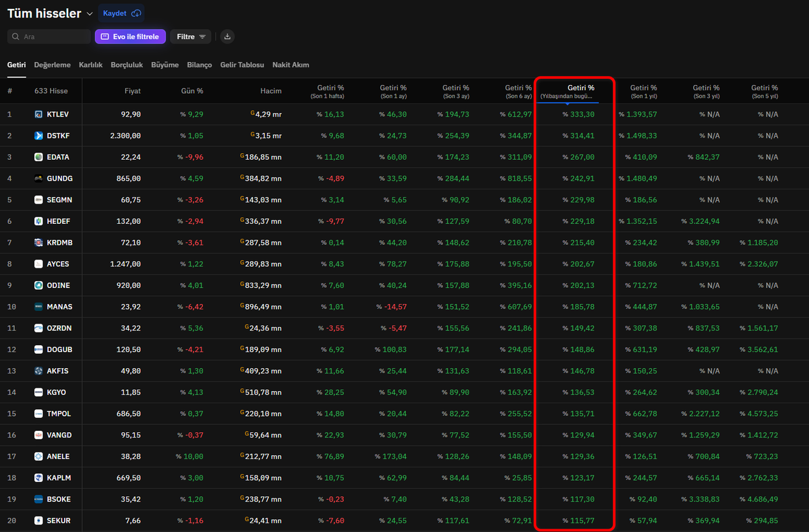Click the VANGD stock logo icon
This screenshot has width=809, height=532.
pos(38,435)
